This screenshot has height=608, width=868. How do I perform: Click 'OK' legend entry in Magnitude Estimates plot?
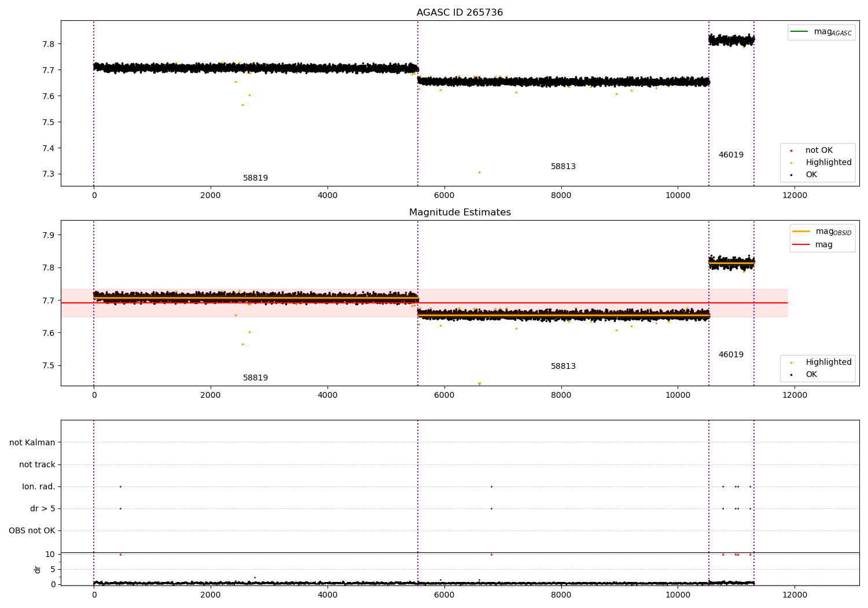(x=804, y=375)
